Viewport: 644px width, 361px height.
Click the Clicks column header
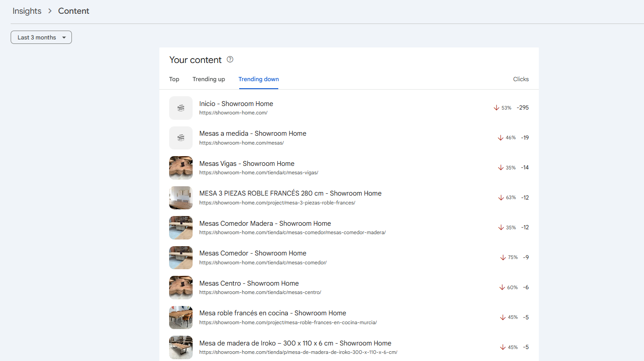click(x=521, y=79)
